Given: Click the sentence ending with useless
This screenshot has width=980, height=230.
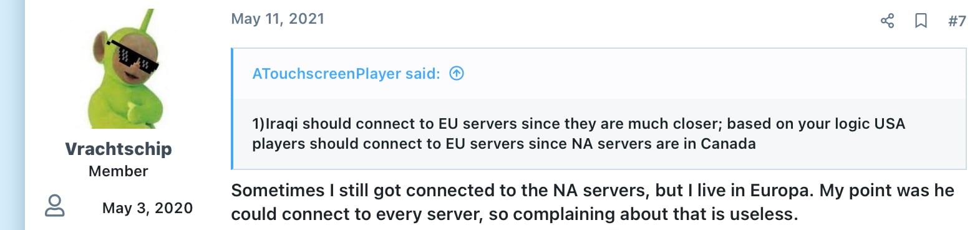Looking at the screenshot, I should (515, 214).
